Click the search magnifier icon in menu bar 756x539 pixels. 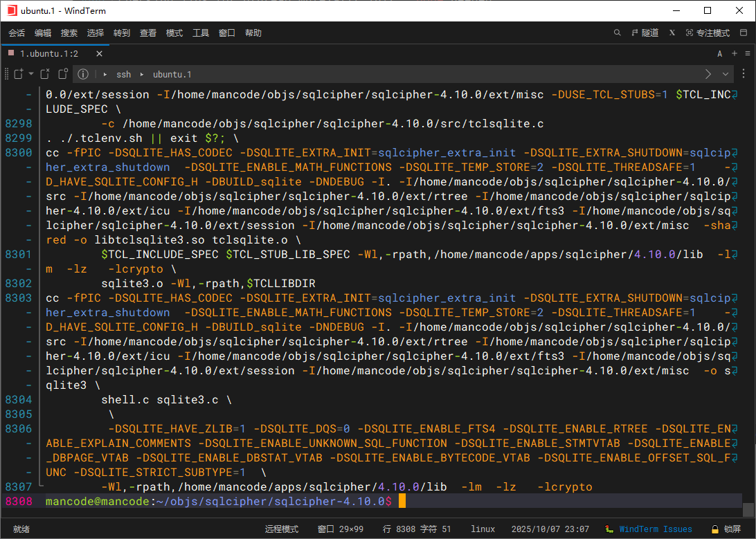pyautogui.click(x=618, y=33)
